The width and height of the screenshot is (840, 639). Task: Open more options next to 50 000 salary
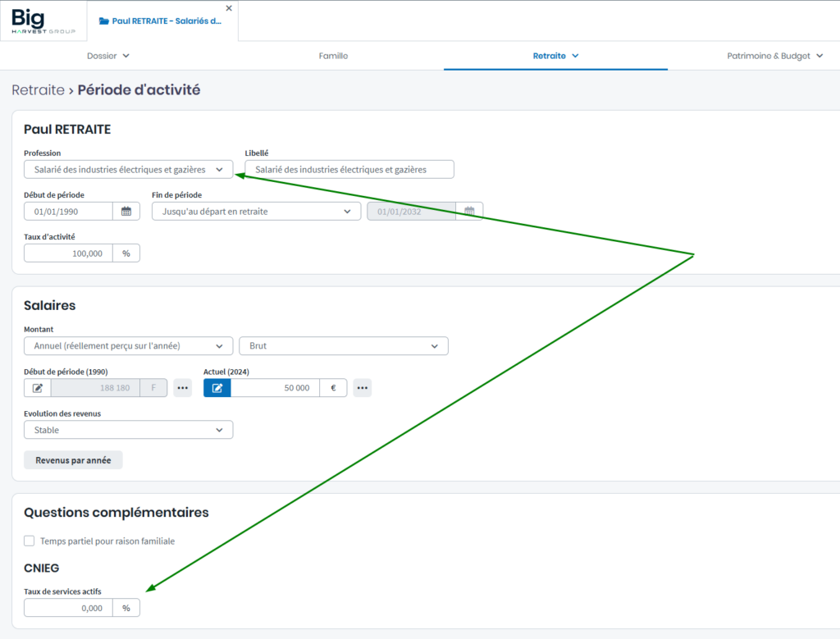(x=362, y=388)
